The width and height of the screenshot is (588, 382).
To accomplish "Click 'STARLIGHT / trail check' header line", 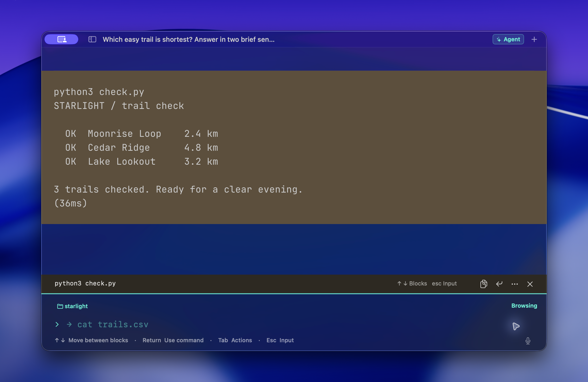I will [119, 106].
